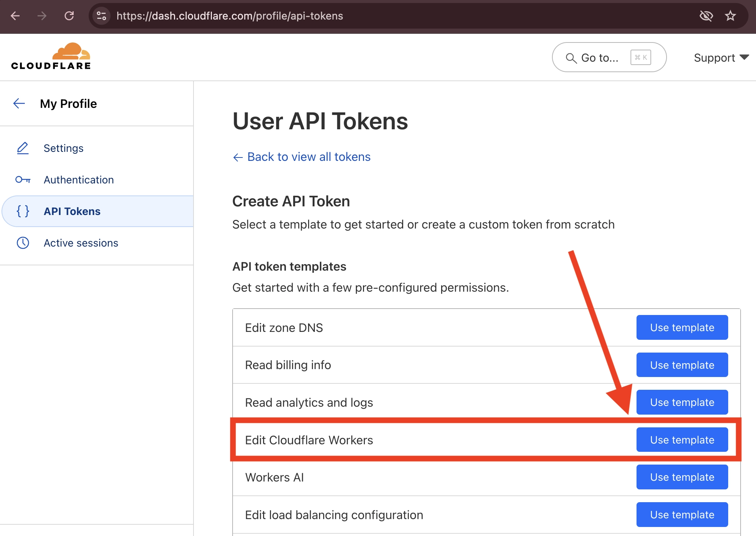Screen dimensions: 756x536
Task: Use template for Workers AI
Action: [682, 477]
